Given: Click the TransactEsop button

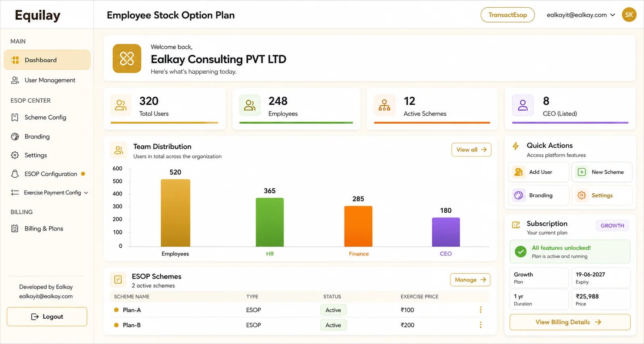Looking at the screenshot, I should click(508, 15).
